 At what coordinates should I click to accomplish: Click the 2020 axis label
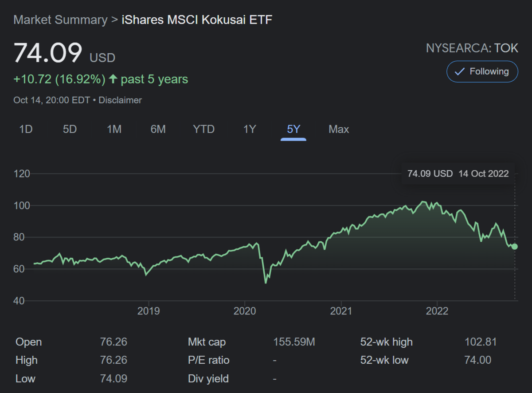pos(245,311)
